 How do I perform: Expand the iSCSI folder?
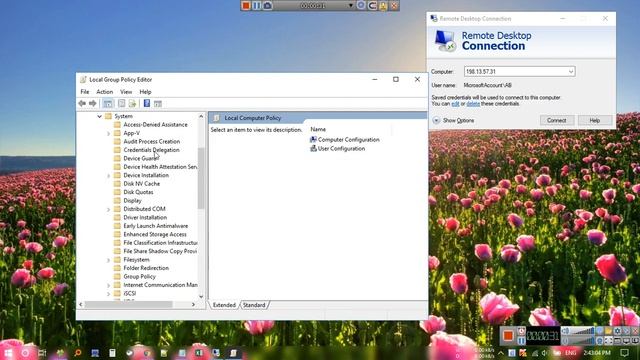(x=109, y=293)
